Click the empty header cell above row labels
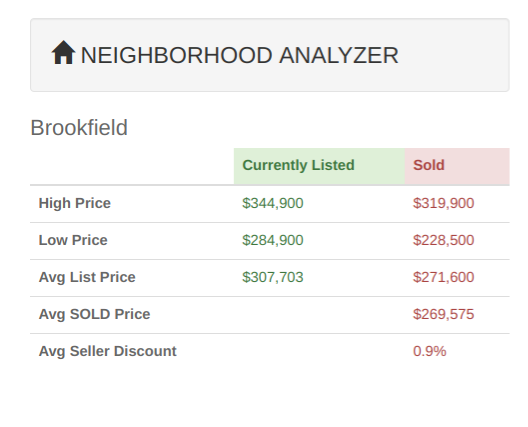This screenshot has width=528, height=427. click(132, 166)
